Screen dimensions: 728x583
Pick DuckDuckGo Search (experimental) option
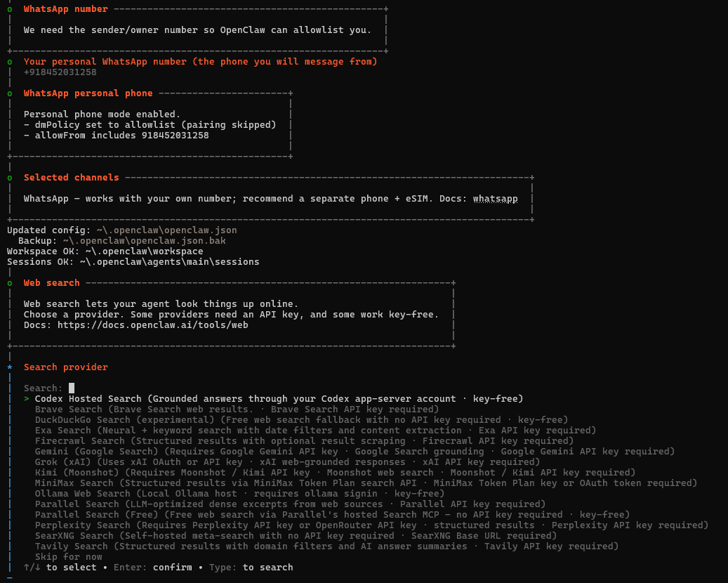(301, 420)
